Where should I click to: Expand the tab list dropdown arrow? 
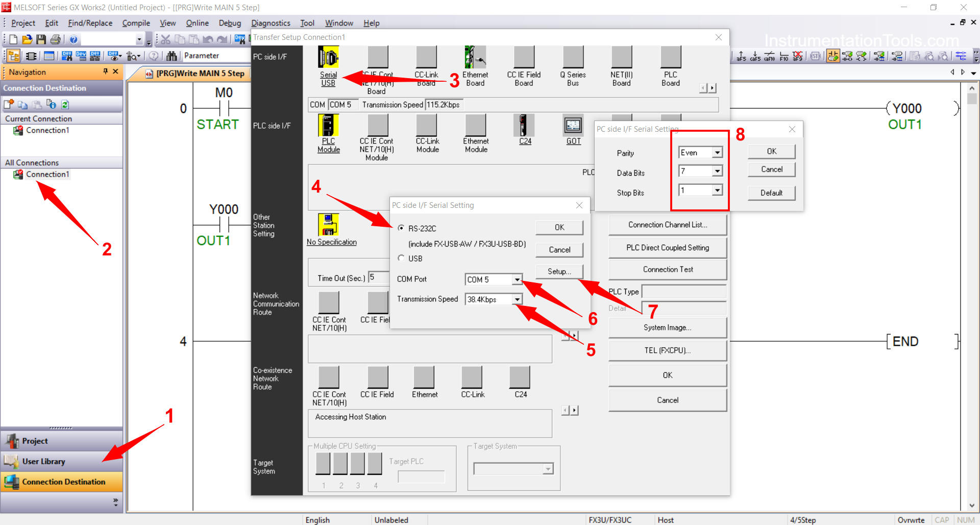pos(974,73)
